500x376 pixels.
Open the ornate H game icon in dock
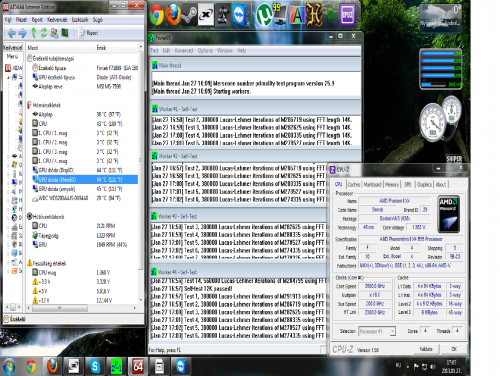(314, 15)
